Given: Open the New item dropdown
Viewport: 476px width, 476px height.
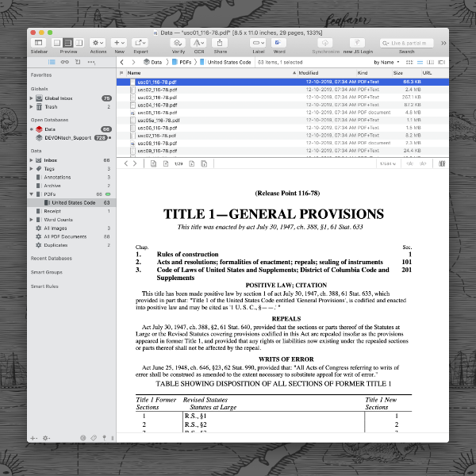Looking at the screenshot, I should 119,43.
